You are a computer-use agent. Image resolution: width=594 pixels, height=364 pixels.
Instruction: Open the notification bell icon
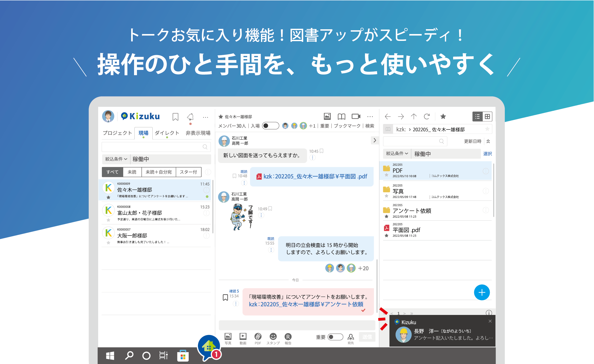point(190,117)
